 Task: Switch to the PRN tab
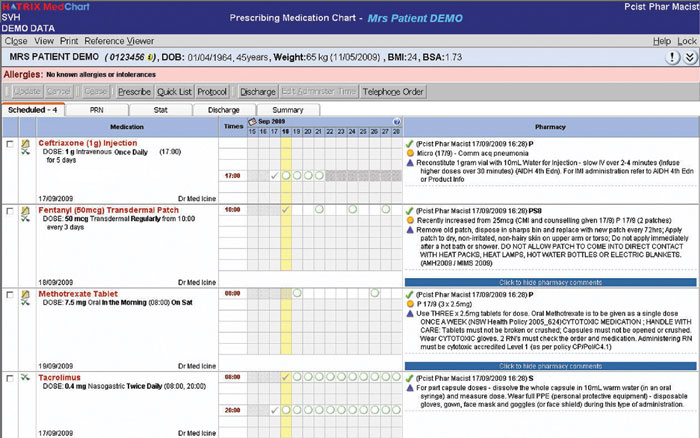pos(96,109)
